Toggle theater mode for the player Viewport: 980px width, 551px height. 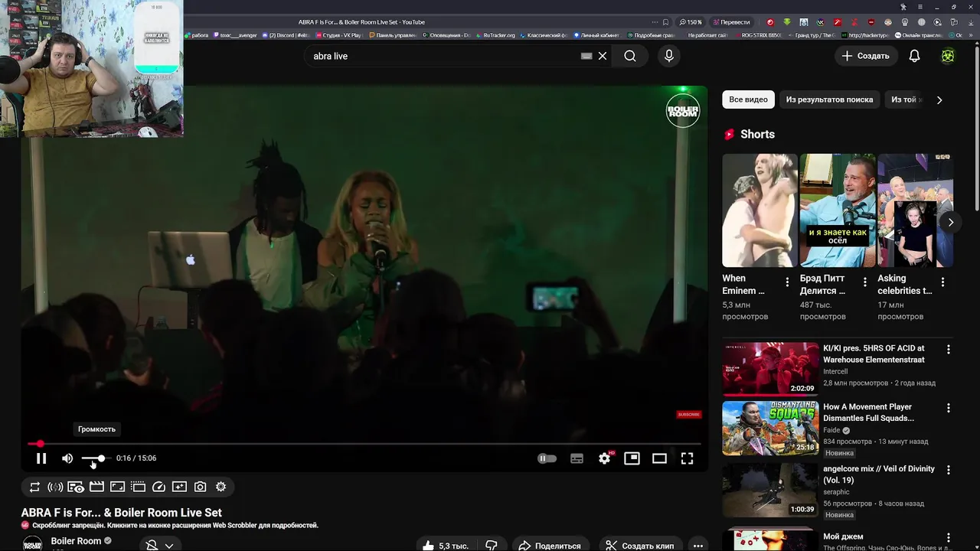point(659,458)
